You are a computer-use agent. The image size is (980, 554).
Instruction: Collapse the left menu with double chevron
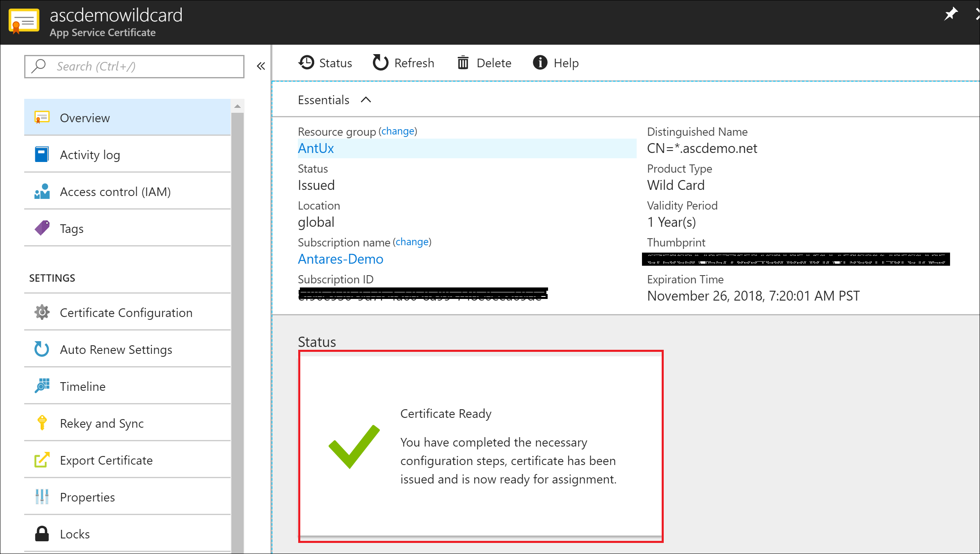click(x=261, y=66)
